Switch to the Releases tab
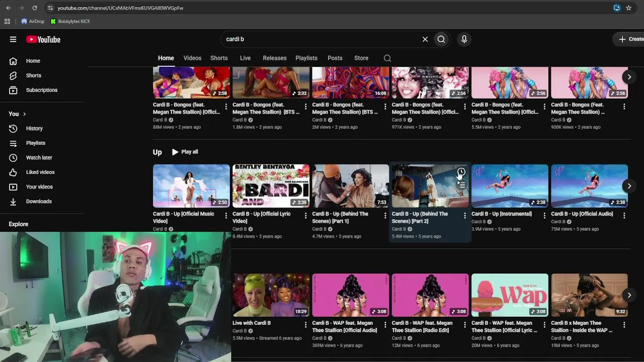This screenshot has height=362, width=644. [275, 58]
